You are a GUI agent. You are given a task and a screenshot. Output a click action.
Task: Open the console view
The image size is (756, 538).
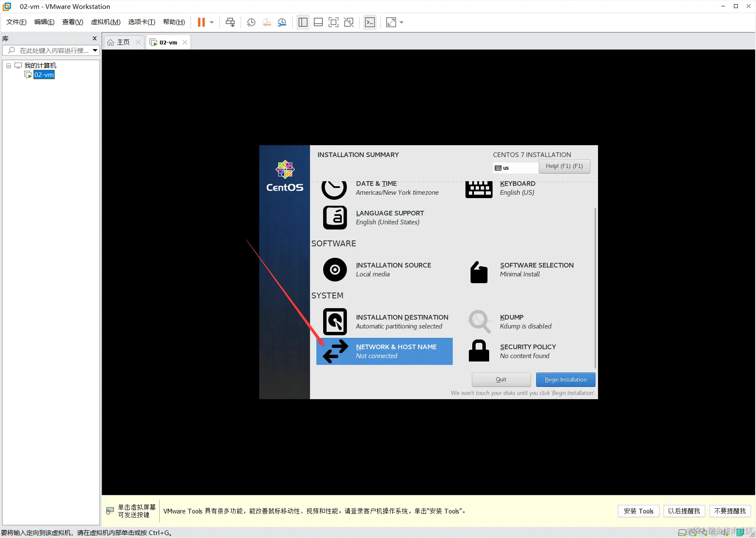[x=370, y=22]
